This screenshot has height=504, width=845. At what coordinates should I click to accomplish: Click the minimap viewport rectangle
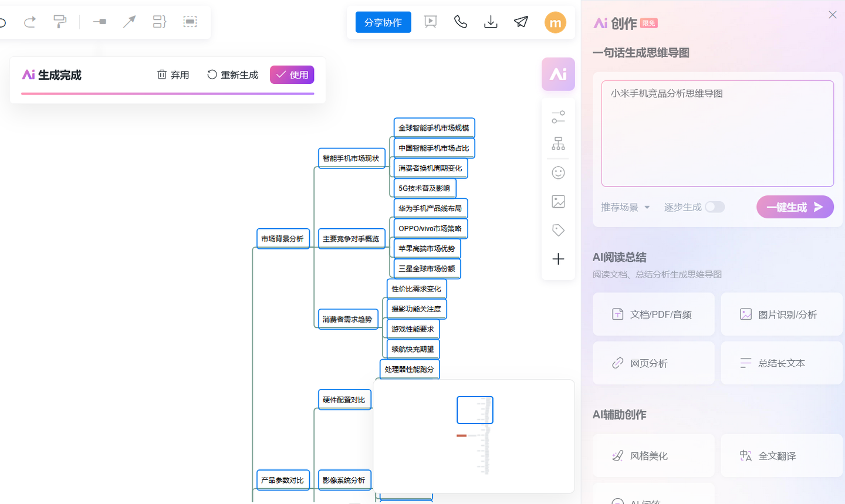coord(475,410)
